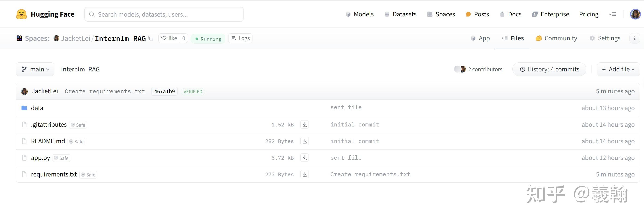
Task: Download the README.md file
Action: (x=305, y=141)
